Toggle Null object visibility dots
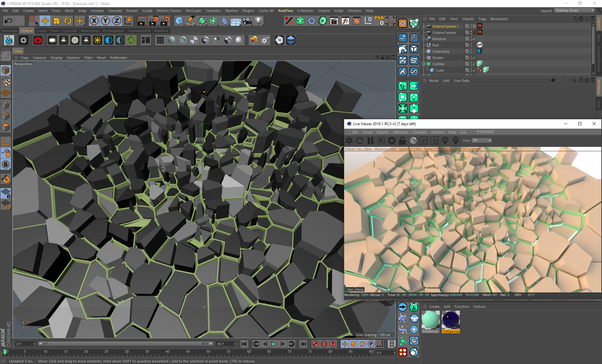The image size is (602, 364). [x=471, y=45]
